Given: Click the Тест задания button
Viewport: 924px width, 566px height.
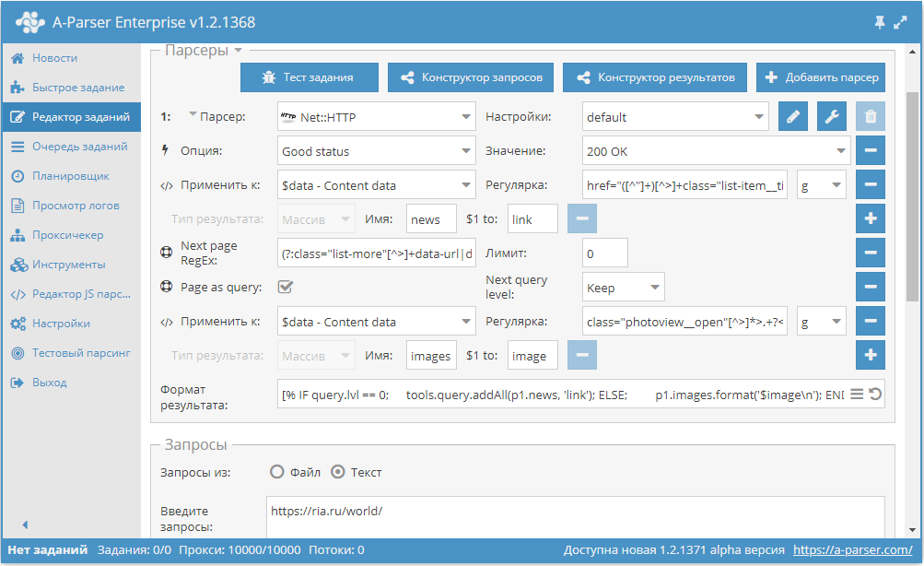Looking at the screenshot, I should tap(310, 77).
